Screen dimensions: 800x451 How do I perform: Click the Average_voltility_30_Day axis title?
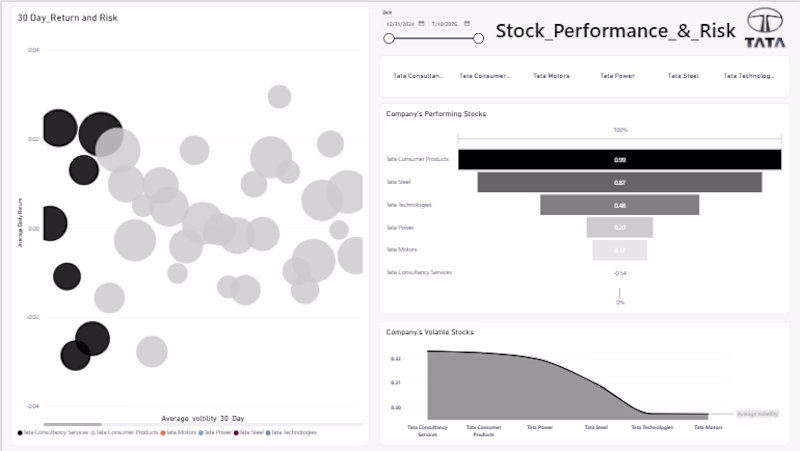[x=203, y=418]
